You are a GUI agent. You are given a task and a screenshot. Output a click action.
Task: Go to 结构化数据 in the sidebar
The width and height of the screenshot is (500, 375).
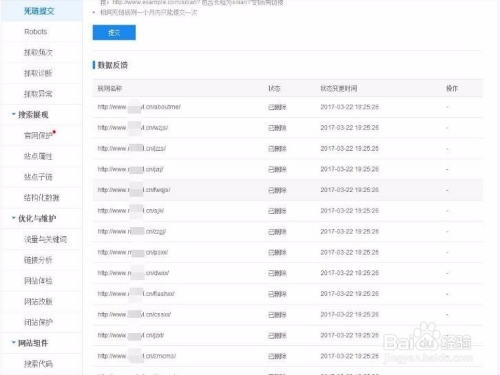pos(41,198)
